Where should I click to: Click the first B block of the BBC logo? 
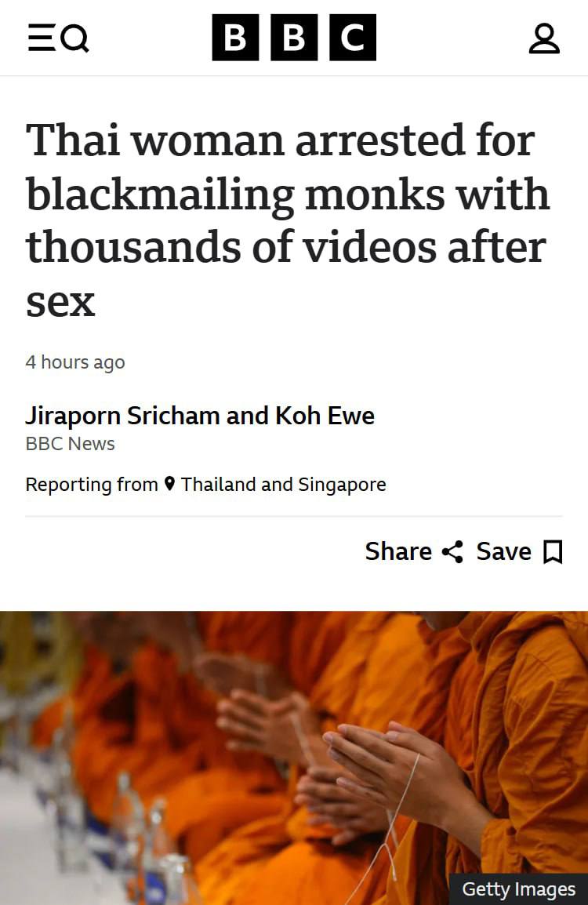235,38
